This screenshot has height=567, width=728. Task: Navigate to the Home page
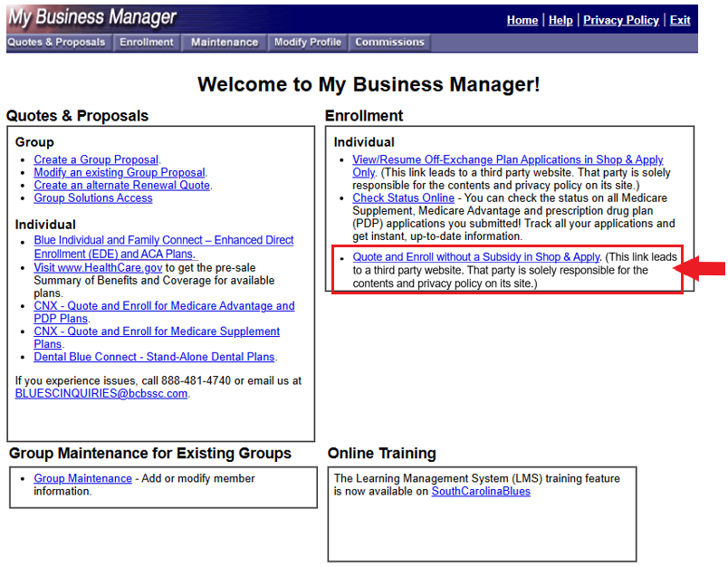pyautogui.click(x=522, y=20)
